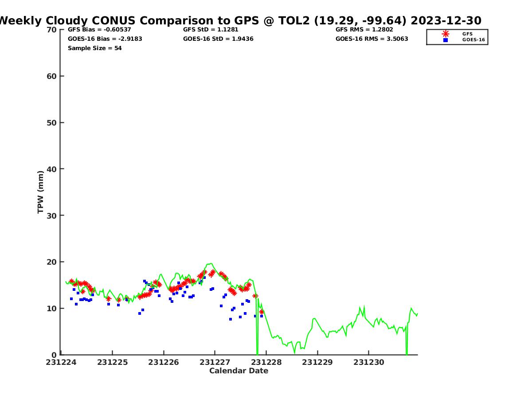Select the GOES-16 Bias statistic text

(x=105, y=39)
